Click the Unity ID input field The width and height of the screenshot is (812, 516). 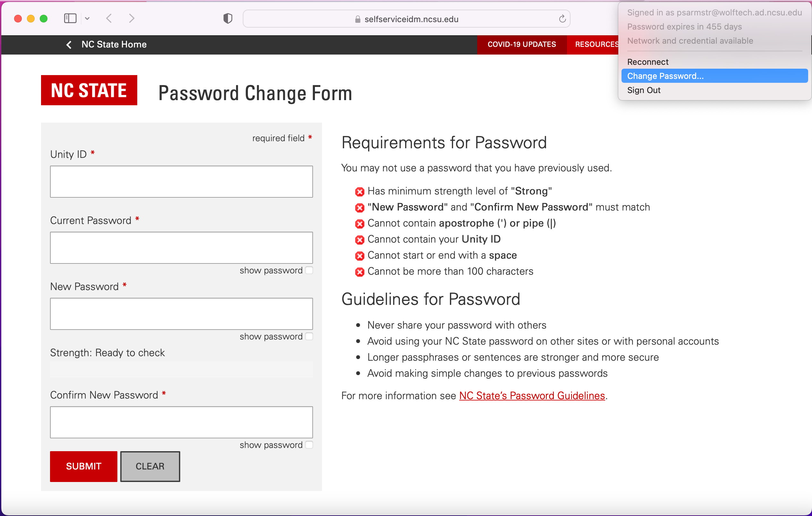point(182,182)
